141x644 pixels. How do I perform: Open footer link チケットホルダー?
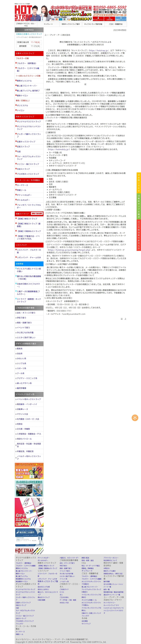[x=43, y=558]
